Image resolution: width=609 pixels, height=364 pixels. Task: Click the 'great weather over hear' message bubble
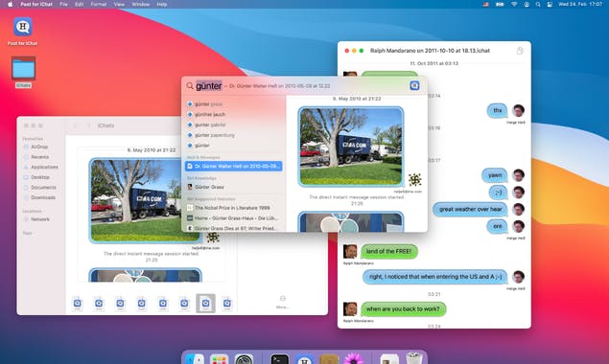(x=470, y=209)
